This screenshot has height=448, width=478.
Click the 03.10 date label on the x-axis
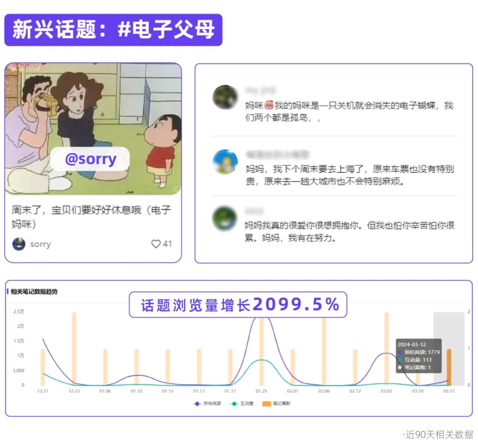coord(418,391)
